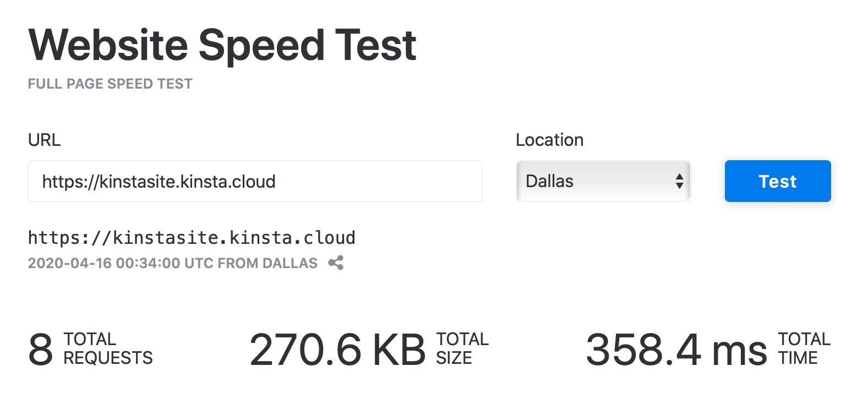
Task: Click the up/down arrows on Location selector
Action: click(x=679, y=181)
